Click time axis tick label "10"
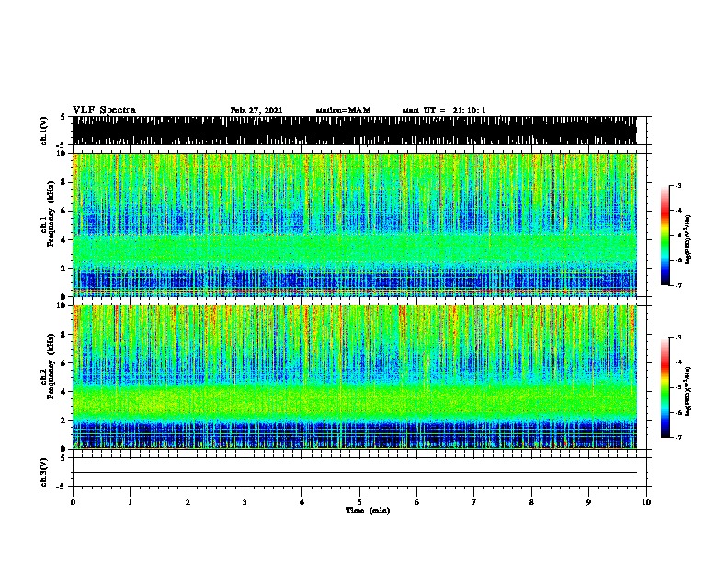This screenshot has width=728, height=563. (x=646, y=501)
